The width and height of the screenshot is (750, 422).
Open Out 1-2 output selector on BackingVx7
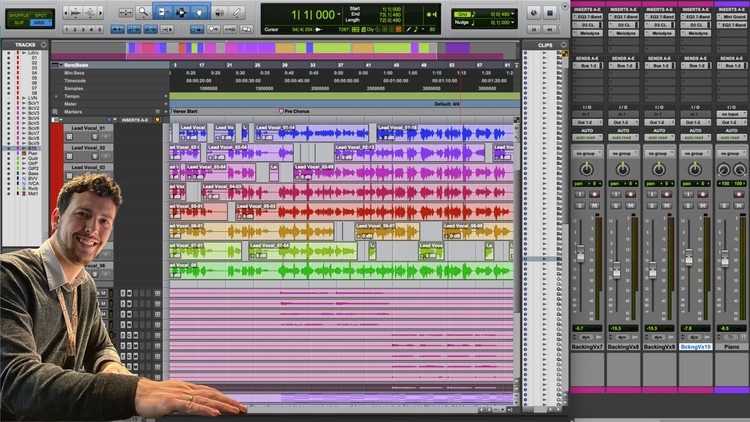(587, 122)
